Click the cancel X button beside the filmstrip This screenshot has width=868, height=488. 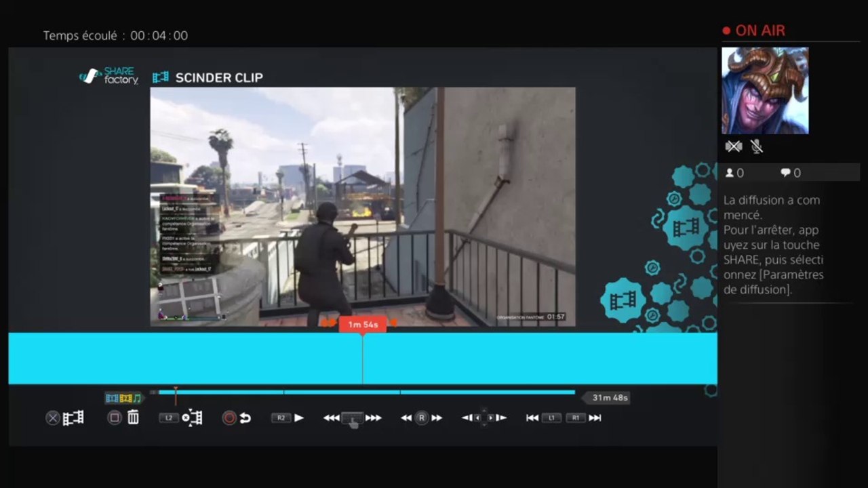[x=53, y=418]
